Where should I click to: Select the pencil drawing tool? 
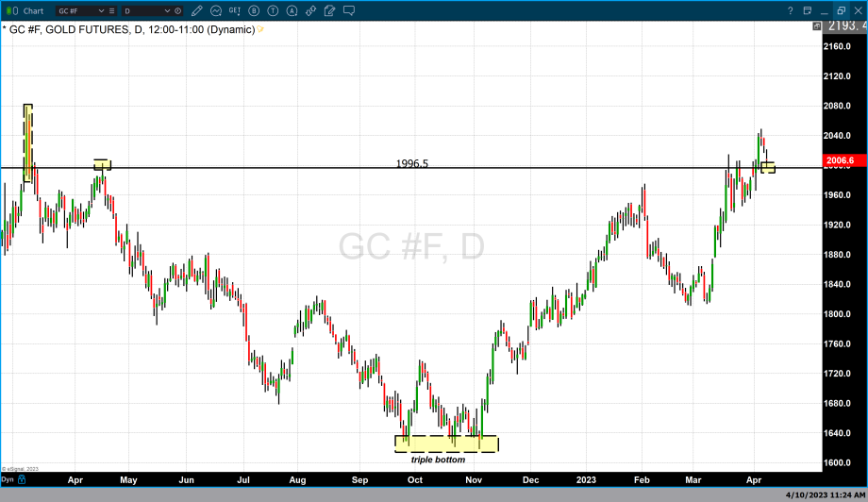pos(197,10)
